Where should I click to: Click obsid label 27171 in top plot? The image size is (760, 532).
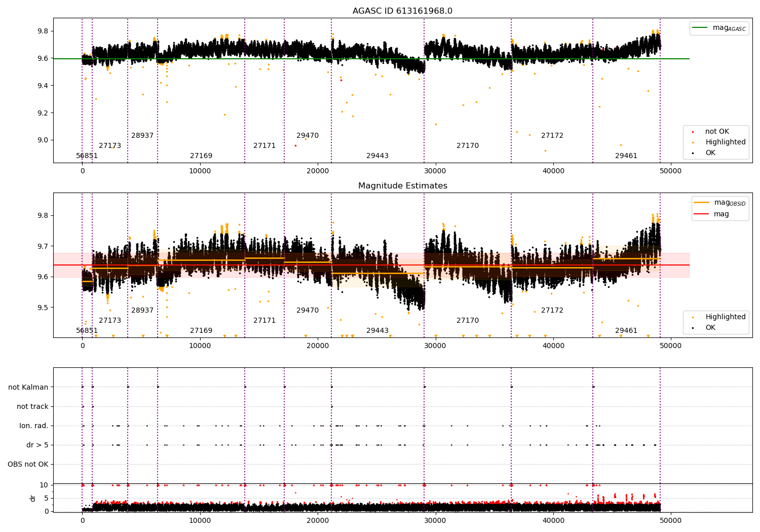click(264, 146)
